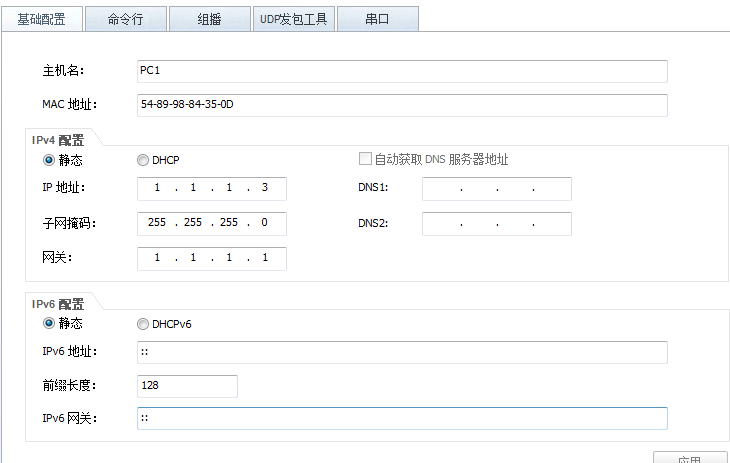Screen dimensions: 730x463
Task: Click the 主机名 field containing PC1
Action: 402,71
